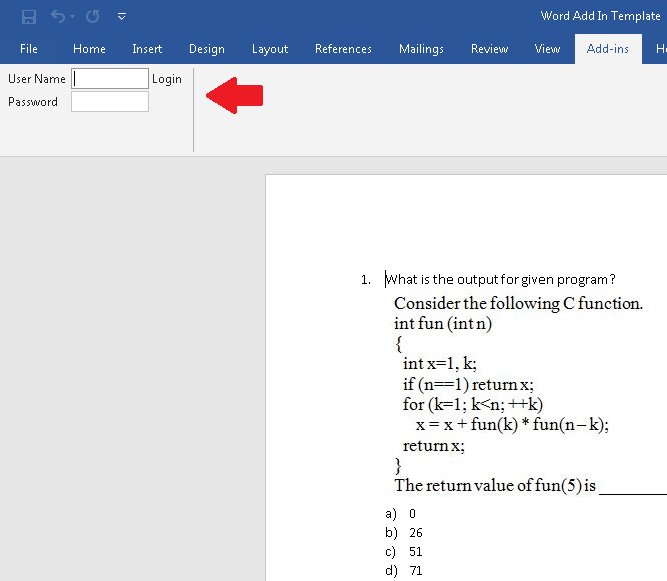Click the Login button
The width and height of the screenshot is (667, 581).
tap(167, 79)
